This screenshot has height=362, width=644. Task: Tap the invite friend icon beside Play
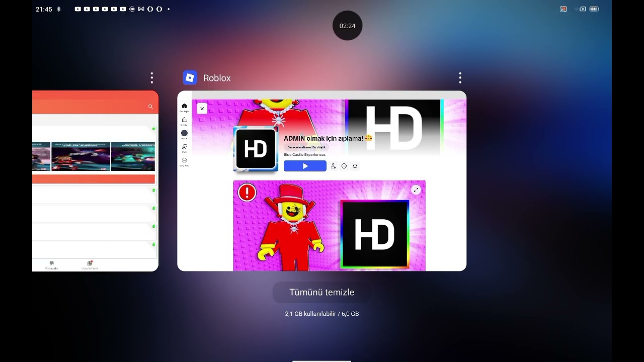click(x=333, y=166)
